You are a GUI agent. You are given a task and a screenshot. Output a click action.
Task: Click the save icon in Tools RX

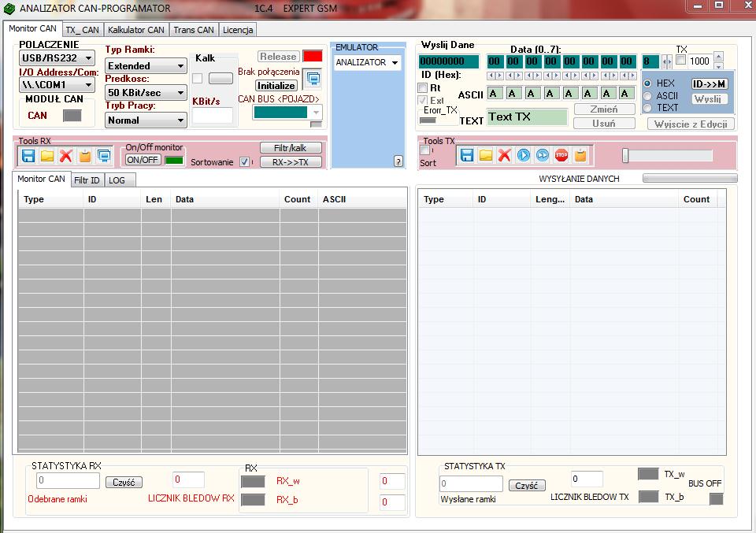coord(28,156)
